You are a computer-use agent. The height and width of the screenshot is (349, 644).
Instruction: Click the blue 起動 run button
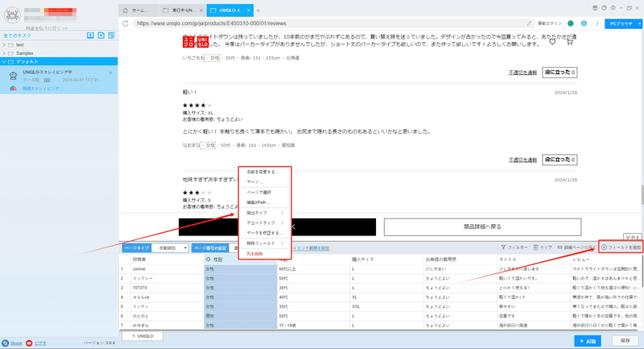pos(588,341)
